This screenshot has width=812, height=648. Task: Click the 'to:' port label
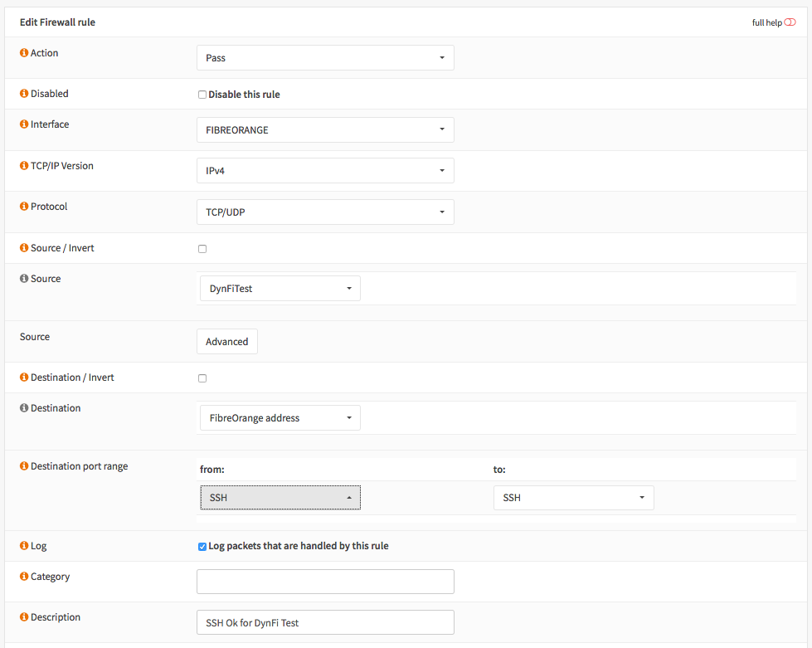click(x=499, y=470)
